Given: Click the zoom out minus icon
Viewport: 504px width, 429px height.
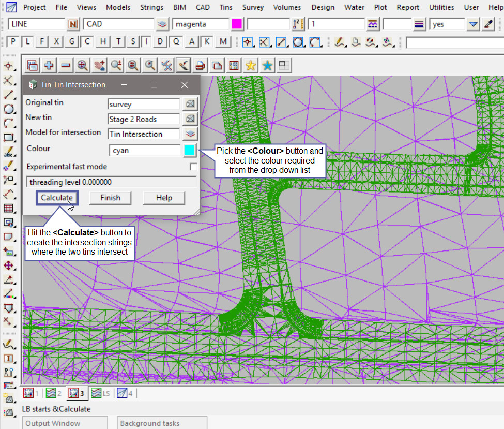Looking at the screenshot, I should point(66,65).
